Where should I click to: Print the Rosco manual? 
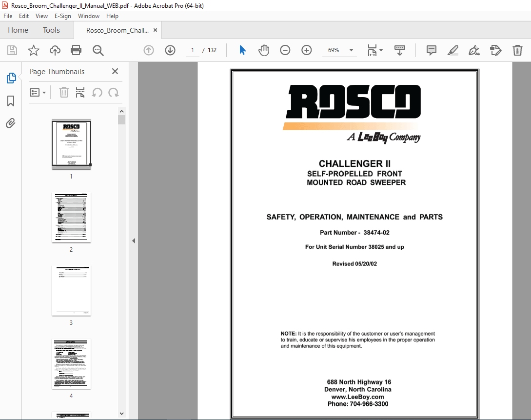pyautogui.click(x=76, y=50)
